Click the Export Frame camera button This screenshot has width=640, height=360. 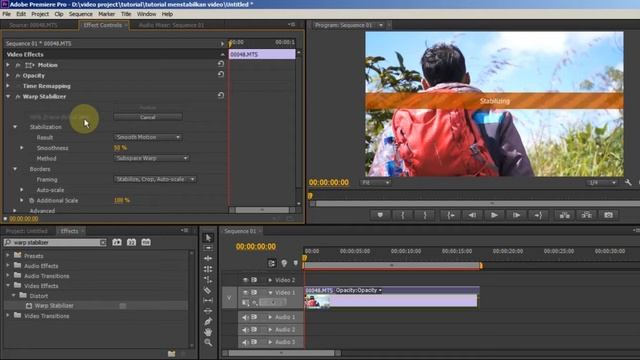609,215
